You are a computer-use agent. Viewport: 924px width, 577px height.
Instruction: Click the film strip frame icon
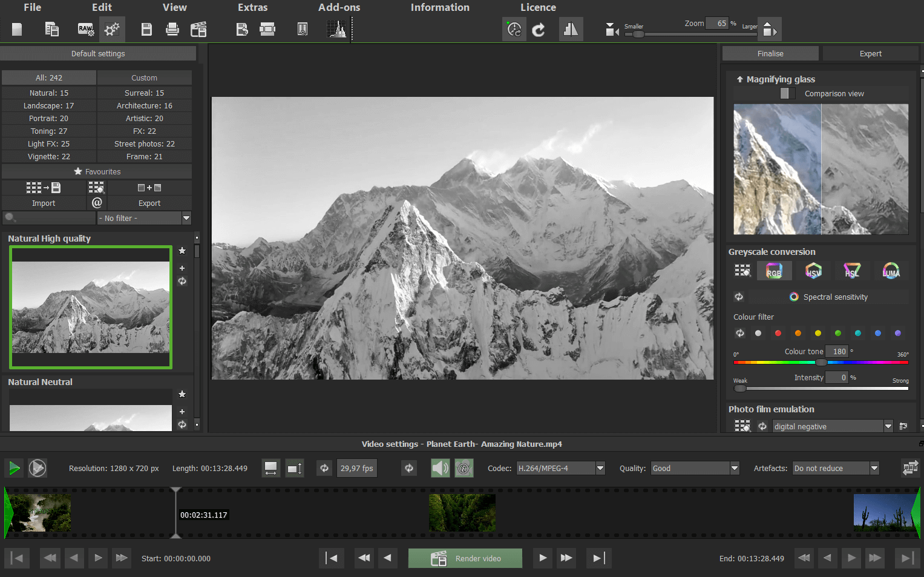pos(267,29)
